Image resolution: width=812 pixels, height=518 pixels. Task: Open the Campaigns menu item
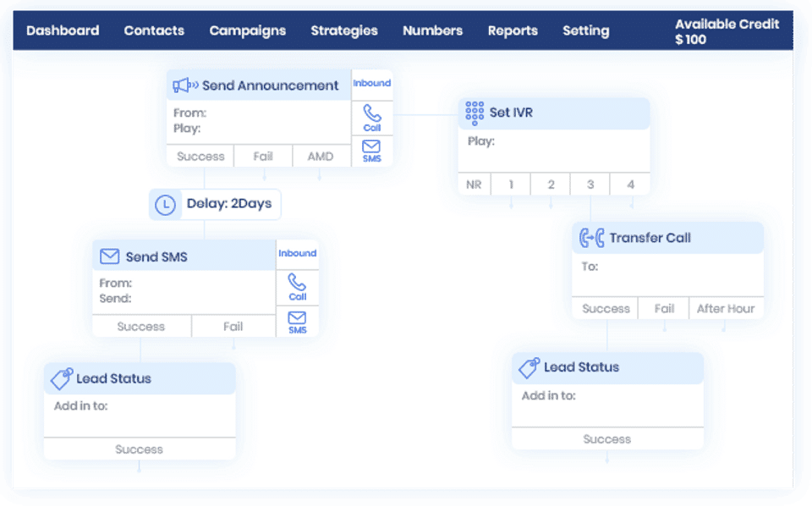(248, 31)
